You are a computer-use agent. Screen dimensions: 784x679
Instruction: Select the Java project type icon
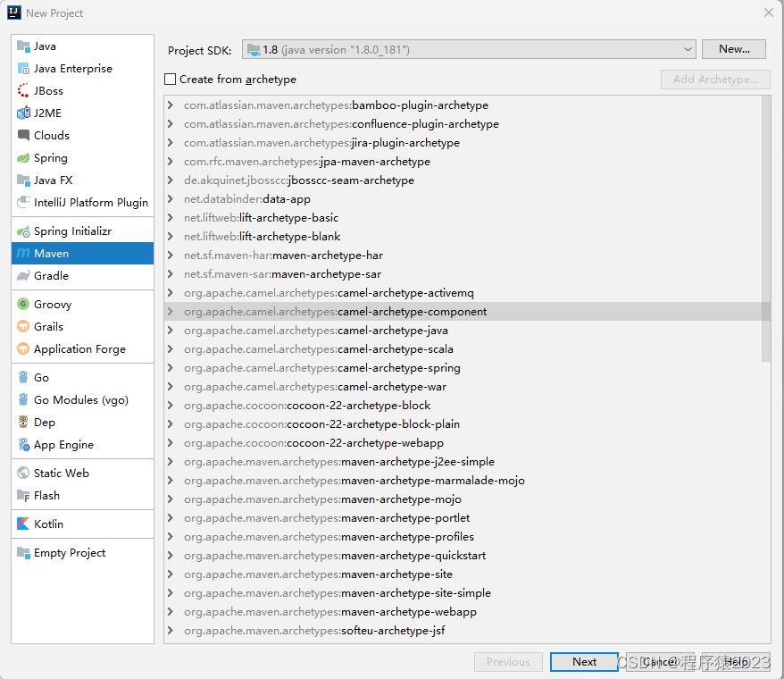[x=22, y=46]
